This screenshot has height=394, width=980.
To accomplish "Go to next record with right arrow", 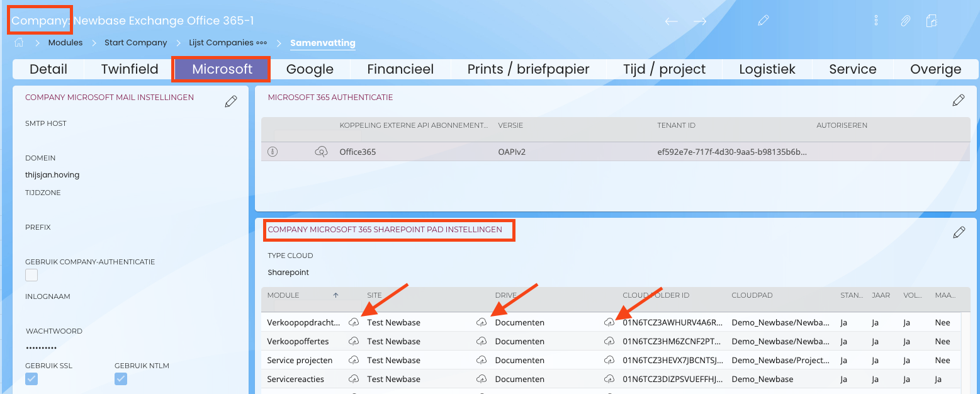I will tap(700, 21).
